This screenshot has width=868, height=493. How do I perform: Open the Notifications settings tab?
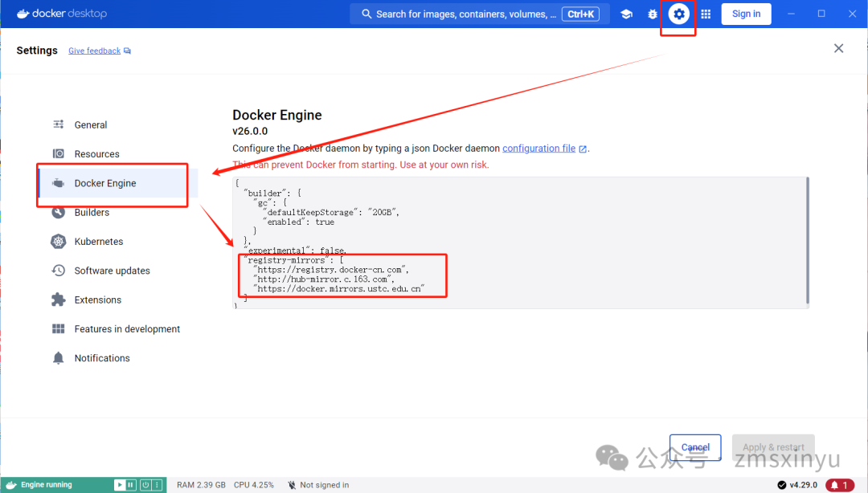[118, 358]
